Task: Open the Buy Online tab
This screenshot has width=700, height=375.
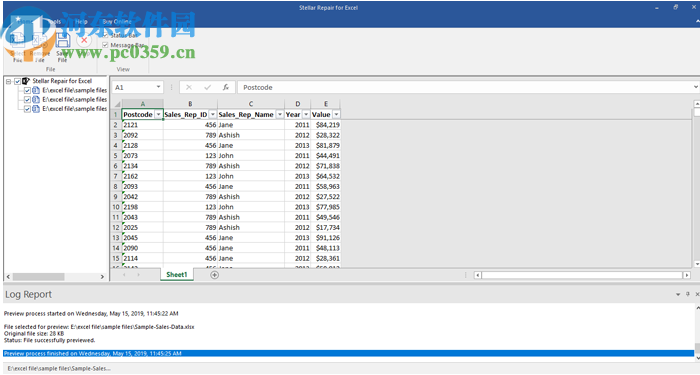Action: point(117,21)
